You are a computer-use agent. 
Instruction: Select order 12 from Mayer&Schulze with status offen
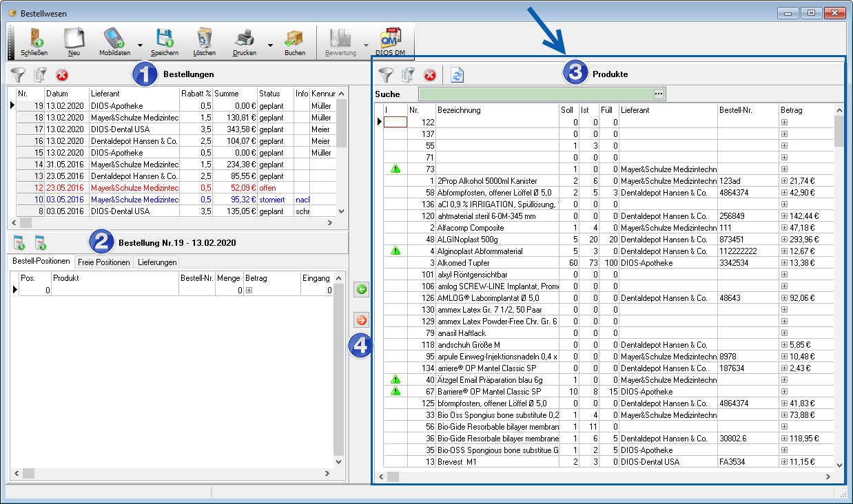(134, 188)
